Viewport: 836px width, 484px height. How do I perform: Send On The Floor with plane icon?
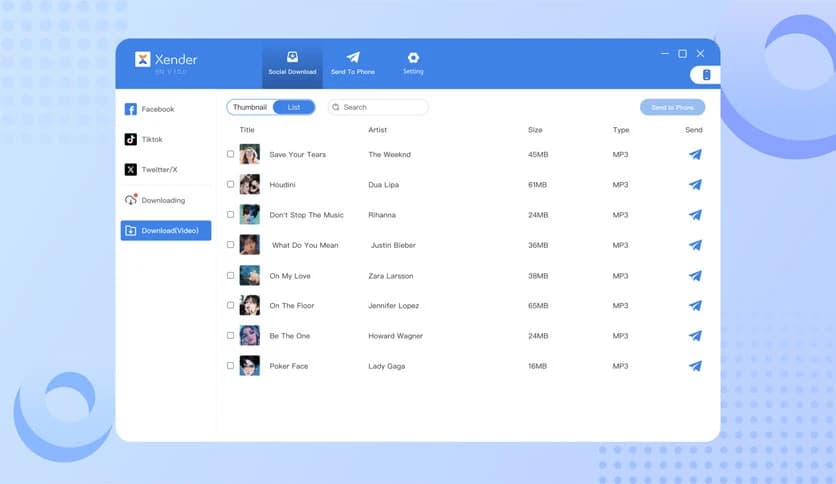pyautogui.click(x=695, y=305)
